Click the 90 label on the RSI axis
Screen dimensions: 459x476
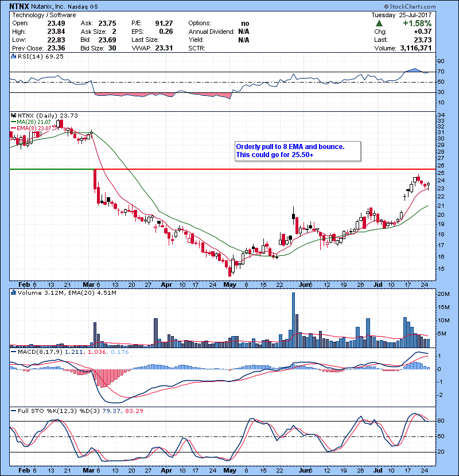441,61
